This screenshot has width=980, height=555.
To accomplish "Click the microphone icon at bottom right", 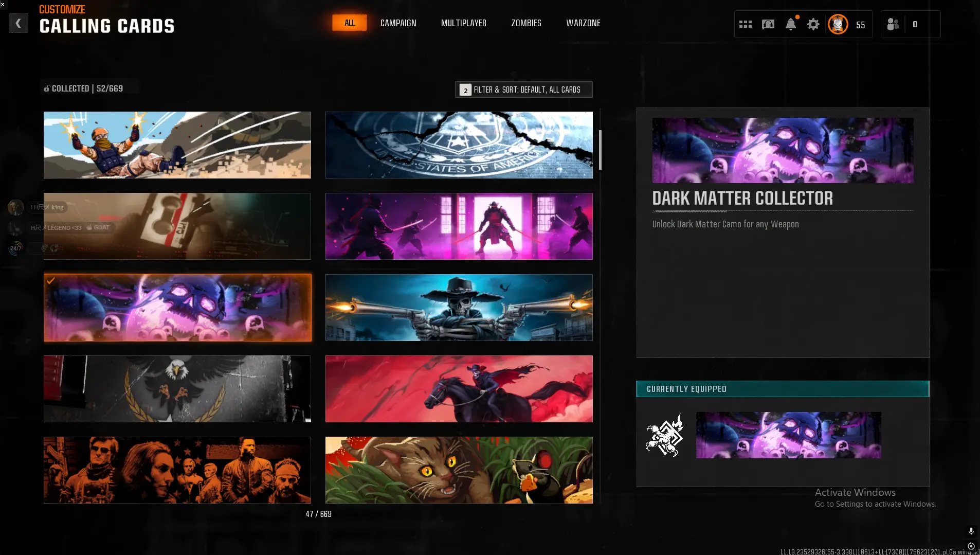I will [971, 531].
